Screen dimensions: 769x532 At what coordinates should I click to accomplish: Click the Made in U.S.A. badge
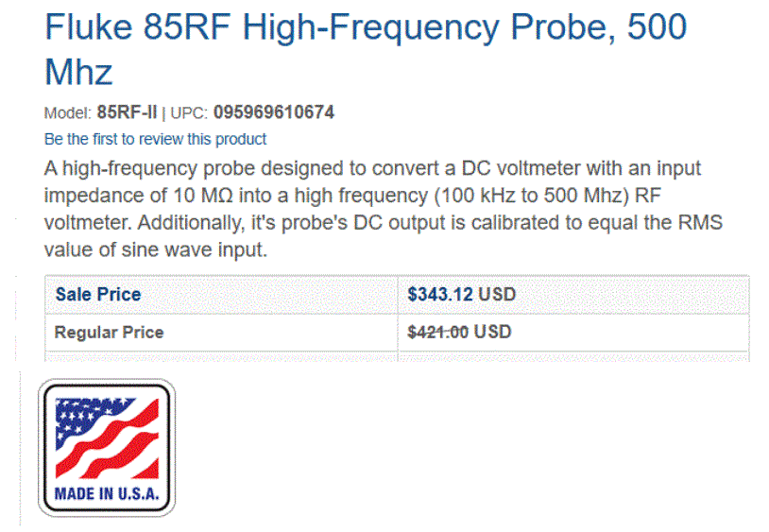tap(107, 448)
